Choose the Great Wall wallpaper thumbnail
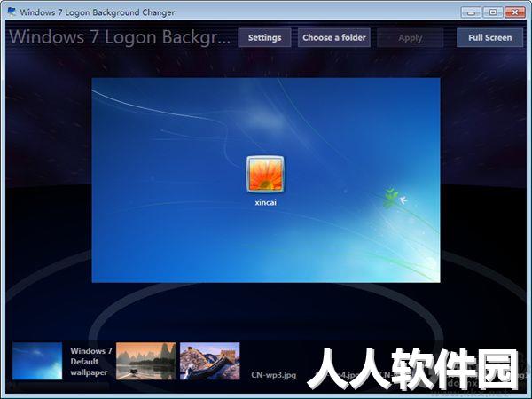The width and height of the screenshot is (532, 399). point(209,361)
